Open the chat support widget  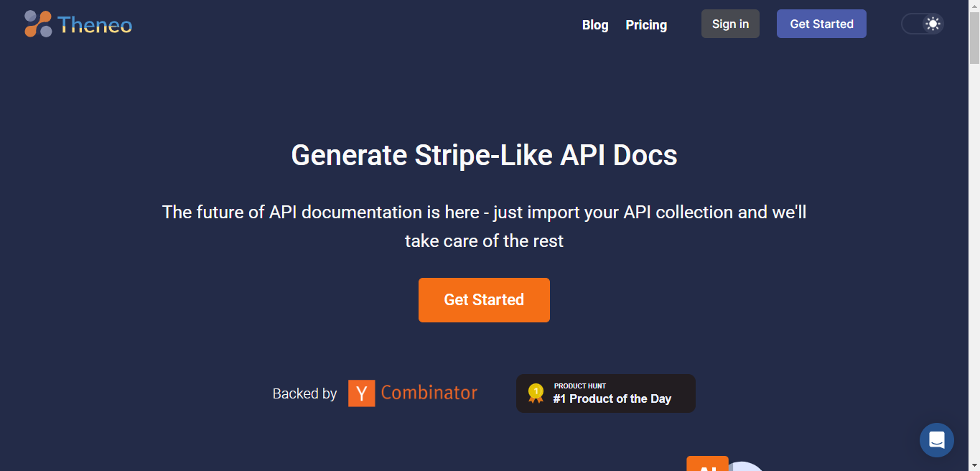pyautogui.click(x=937, y=440)
